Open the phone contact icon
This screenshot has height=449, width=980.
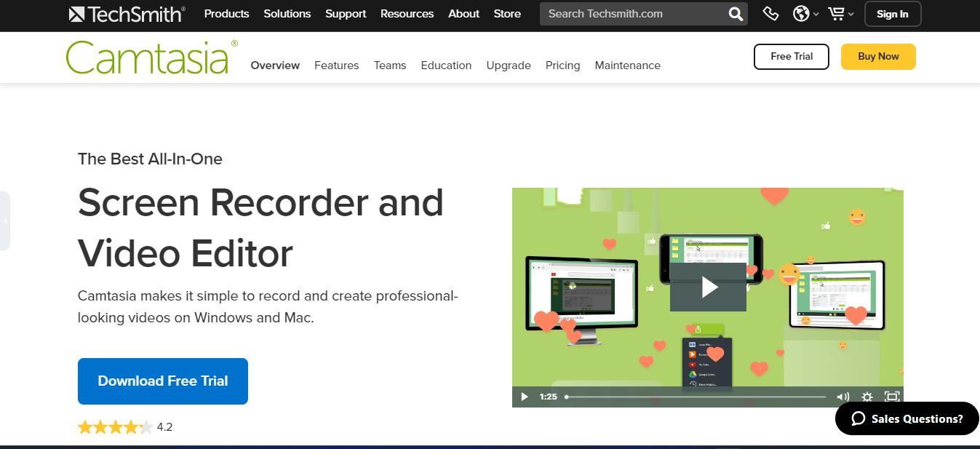[x=770, y=14]
